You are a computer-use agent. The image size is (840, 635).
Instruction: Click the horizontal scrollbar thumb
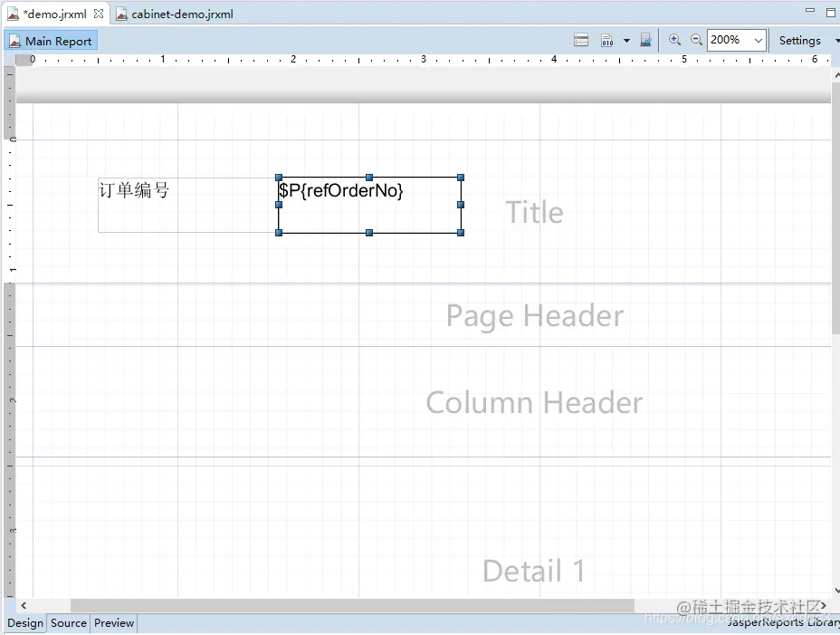(352, 605)
